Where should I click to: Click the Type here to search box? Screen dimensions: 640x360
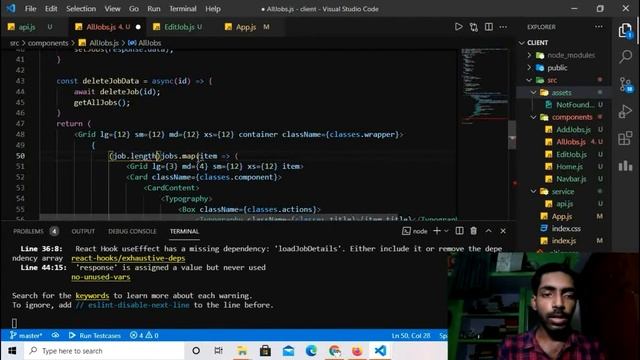pos(104,351)
